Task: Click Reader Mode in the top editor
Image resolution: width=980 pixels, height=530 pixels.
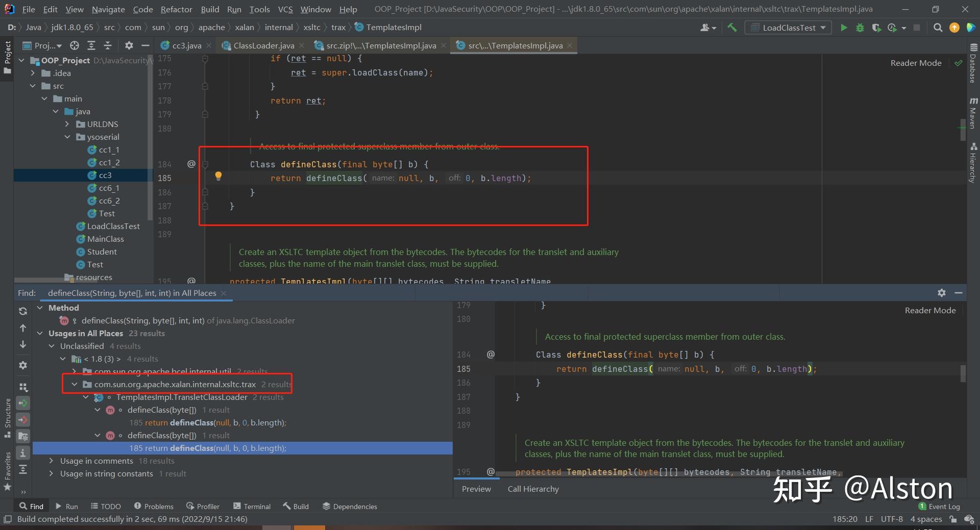Action: (x=916, y=63)
